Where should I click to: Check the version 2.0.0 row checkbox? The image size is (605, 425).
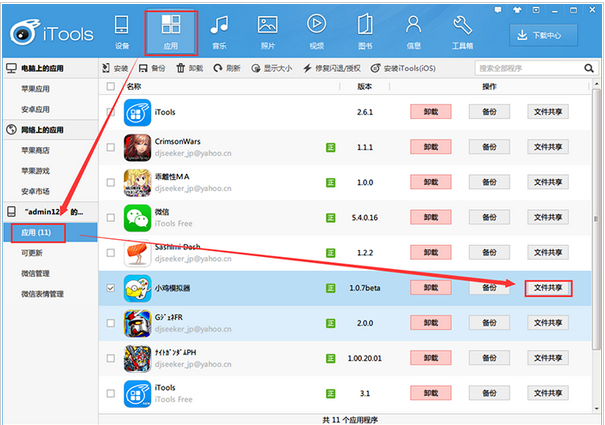pyautogui.click(x=111, y=323)
